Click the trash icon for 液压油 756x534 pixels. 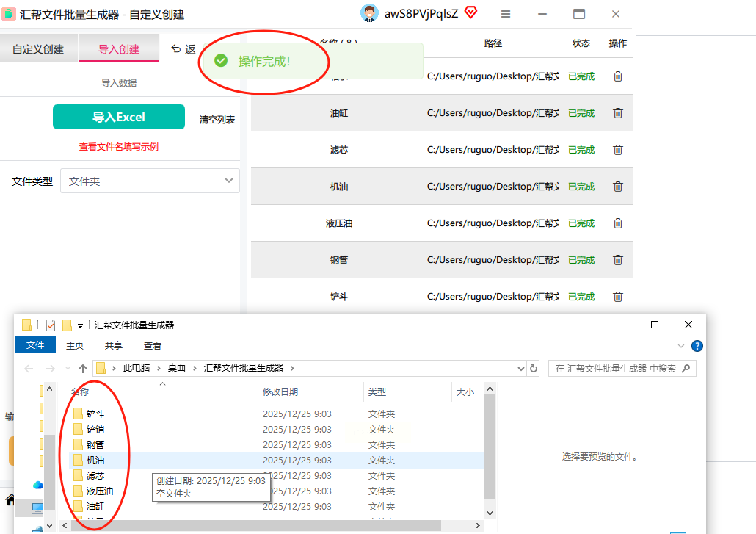tap(617, 223)
